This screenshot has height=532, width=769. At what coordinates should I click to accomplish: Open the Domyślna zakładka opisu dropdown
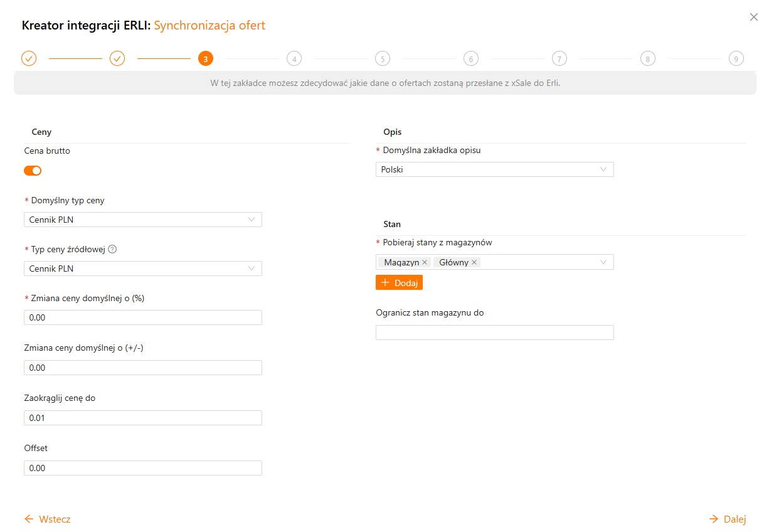coord(495,169)
